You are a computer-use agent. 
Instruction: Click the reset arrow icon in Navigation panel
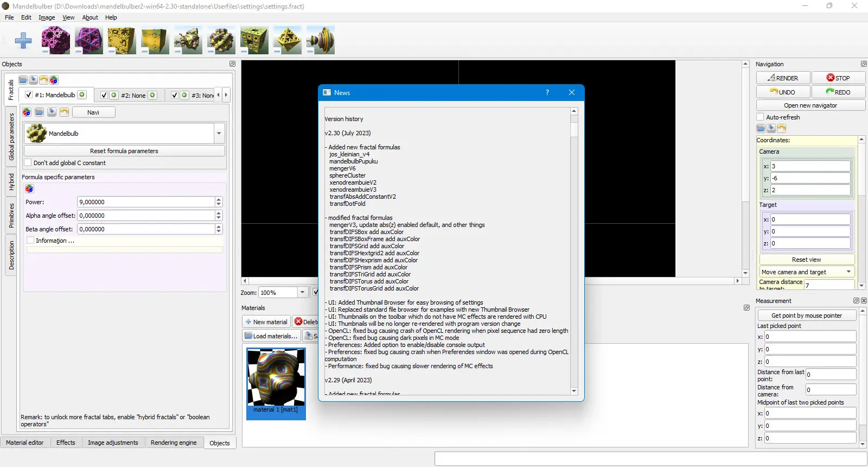(782, 129)
